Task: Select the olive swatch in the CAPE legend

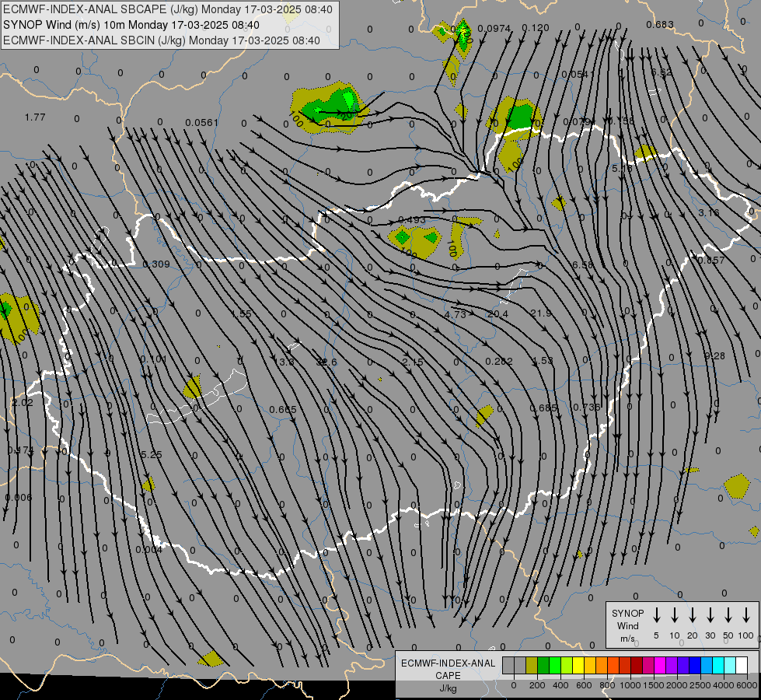Action: (x=532, y=666)
